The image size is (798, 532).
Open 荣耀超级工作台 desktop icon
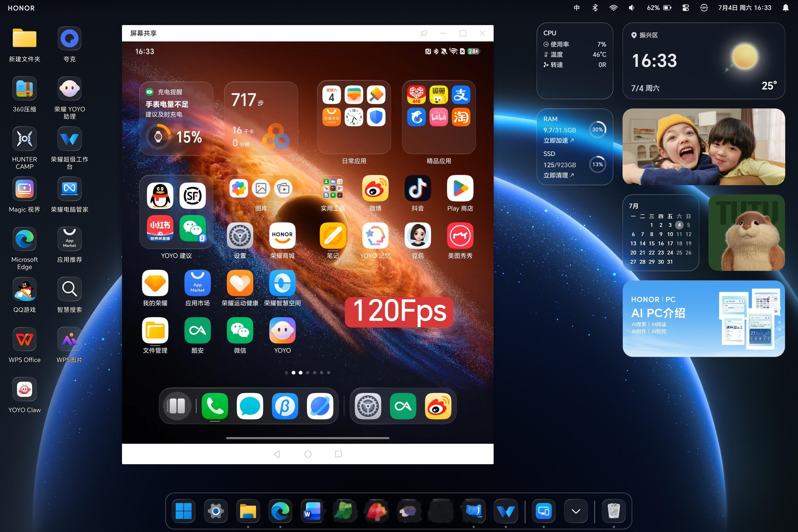[x=69, y=139]
